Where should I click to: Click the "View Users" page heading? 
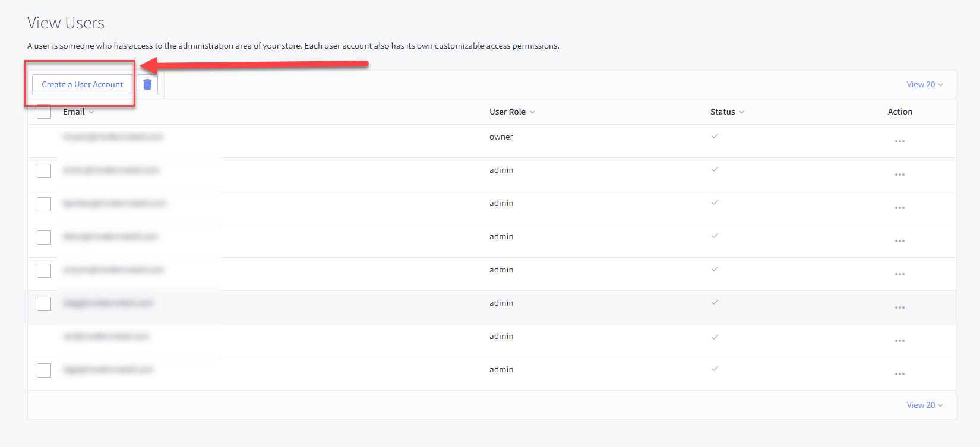[x=66, y=23]
